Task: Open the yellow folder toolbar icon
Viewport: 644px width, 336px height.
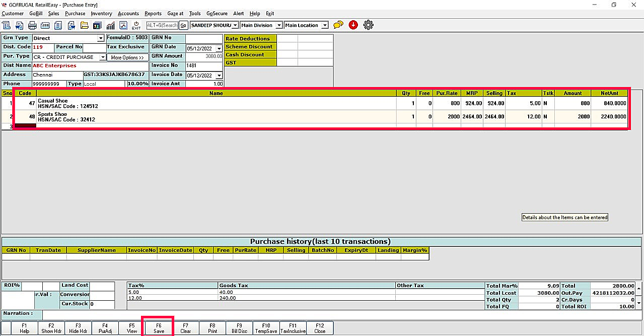Action: click(x=84, y=25)
